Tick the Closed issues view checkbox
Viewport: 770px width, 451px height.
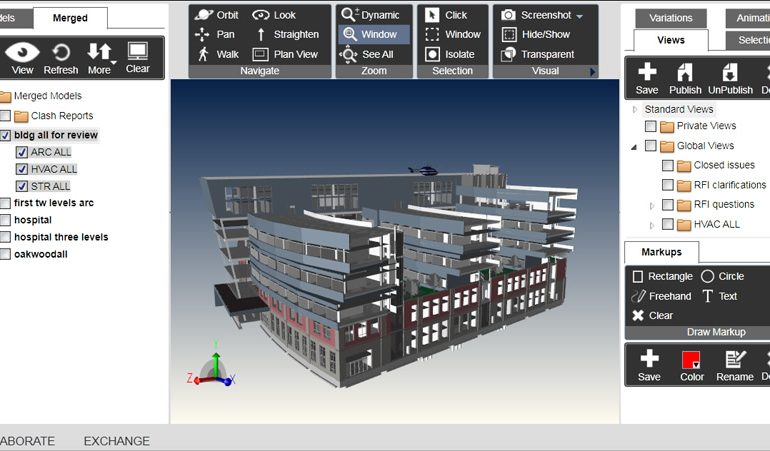pyautogui.click(x=667, y=165)
